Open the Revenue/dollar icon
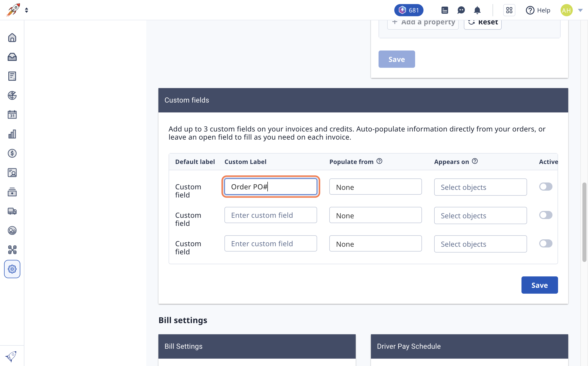Screen dimensions: 588x366 click(x=12, y=153)
